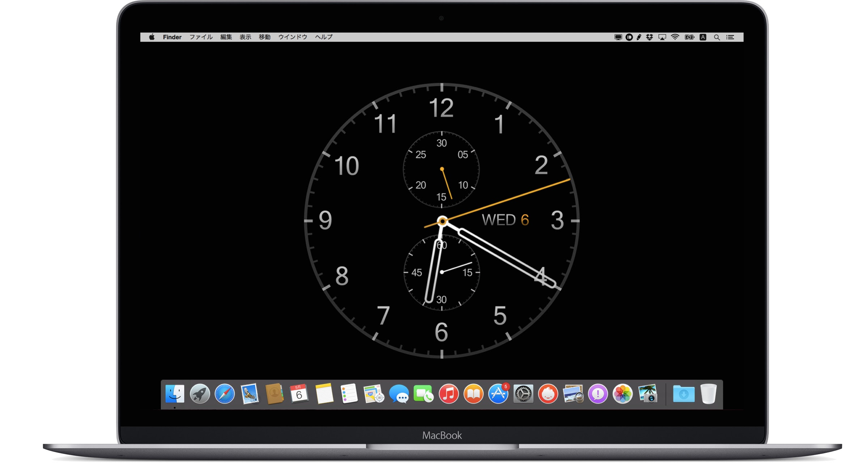The image size is (868, 463).
Task: Open Contacts address book in Dock
Action: [x=275, y=394]
